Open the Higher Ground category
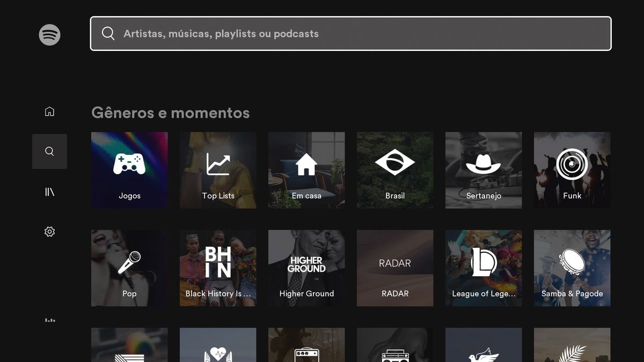 tap(306, 268)
